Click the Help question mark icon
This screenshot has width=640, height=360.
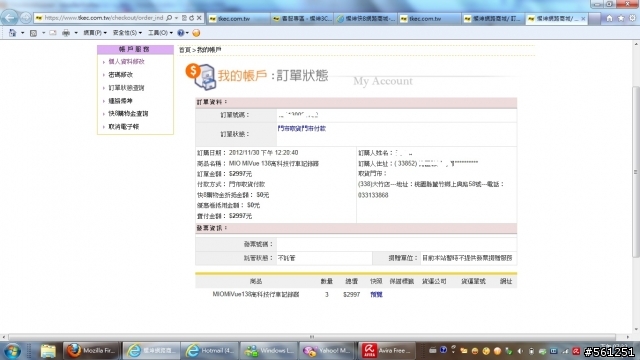click(x=180, y=33)
